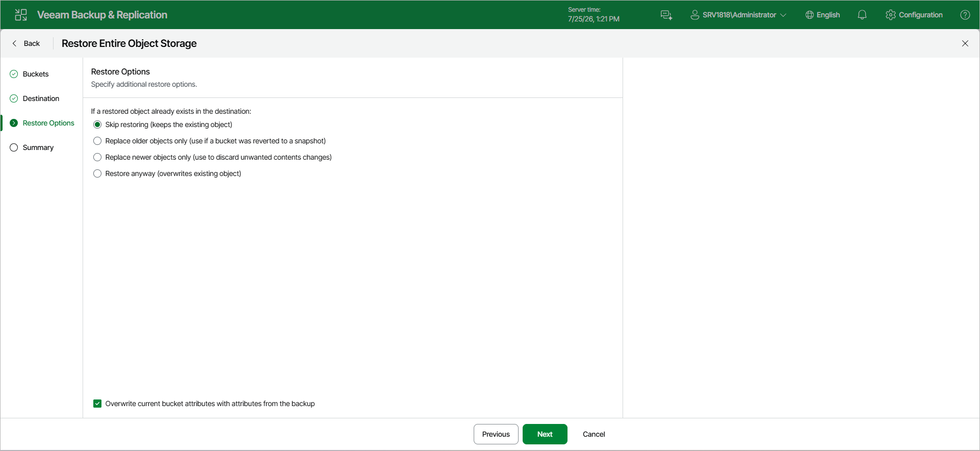Screen dimensions: 980x451
Task: Select Replace older objects only option
Action: 97,141
